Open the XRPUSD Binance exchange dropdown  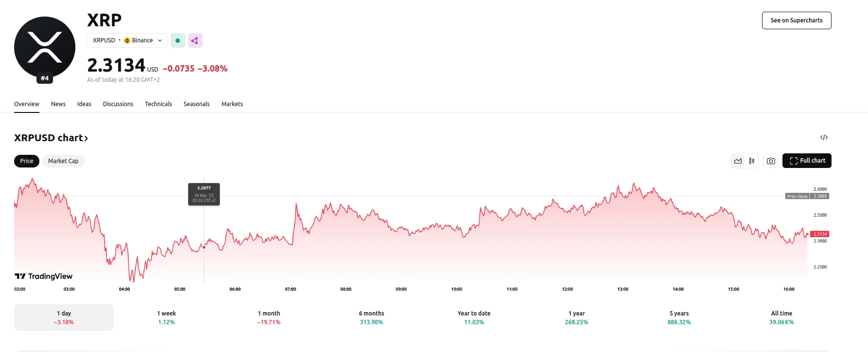point(127,40)
